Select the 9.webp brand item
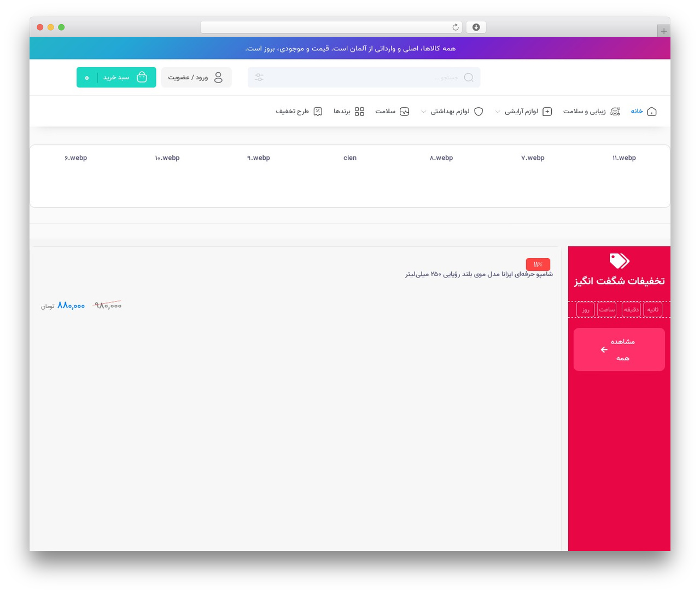This screenshot has width=700, height=593. (259, 158)
